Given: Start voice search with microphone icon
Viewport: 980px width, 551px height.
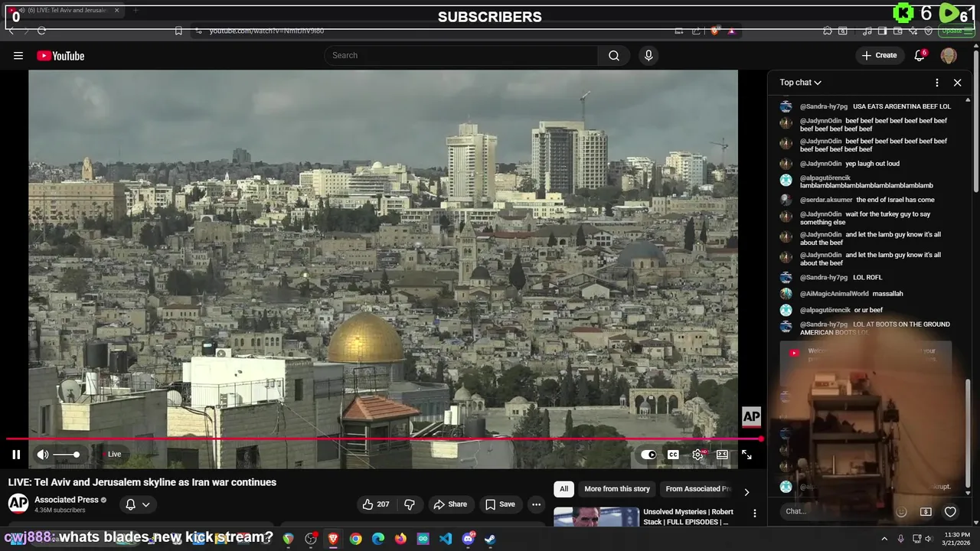Looking at the screenshot, I should coord(648,55).
